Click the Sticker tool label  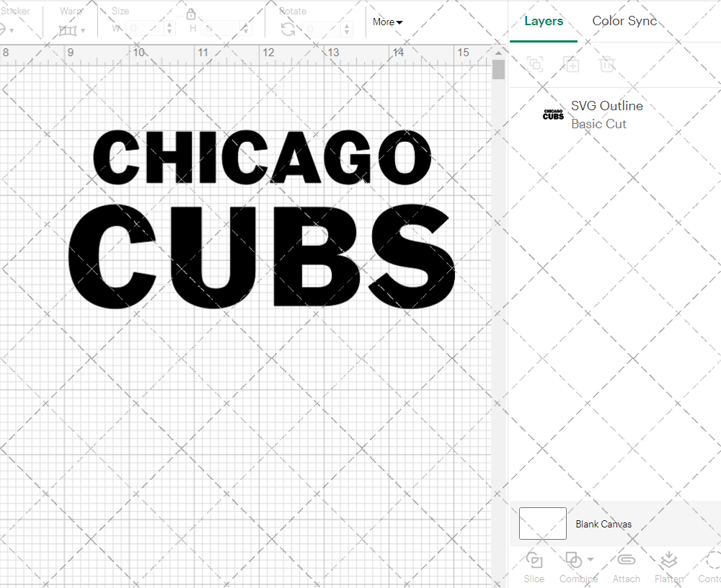(x=17, y=11)
